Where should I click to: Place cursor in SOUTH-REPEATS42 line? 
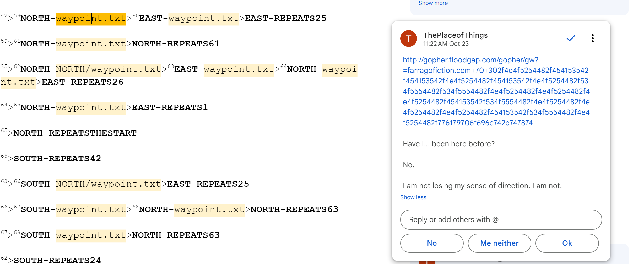coord(57,159)
